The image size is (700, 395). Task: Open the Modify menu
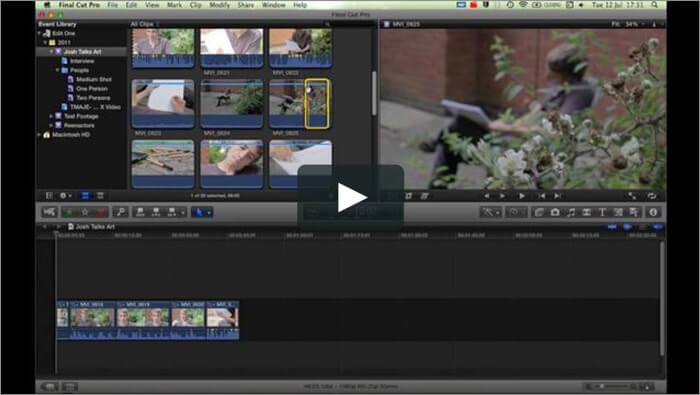[x=220, y=5]
